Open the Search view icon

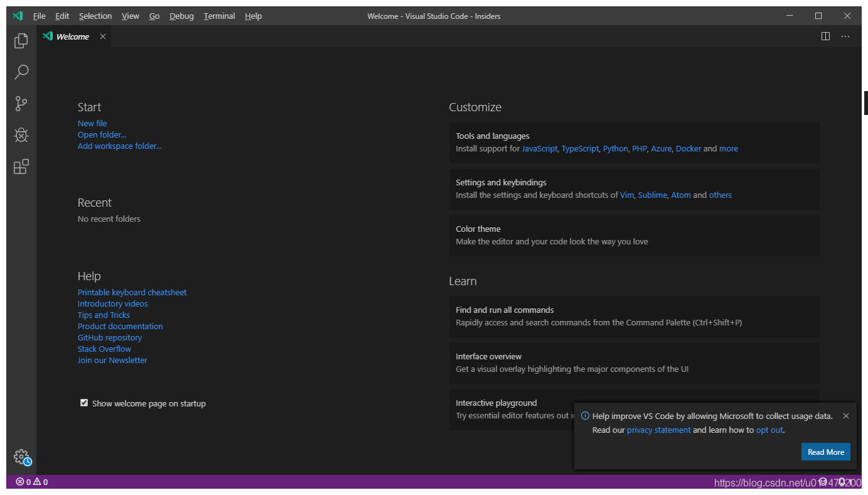pyautogui.click(x=21, y=72)
